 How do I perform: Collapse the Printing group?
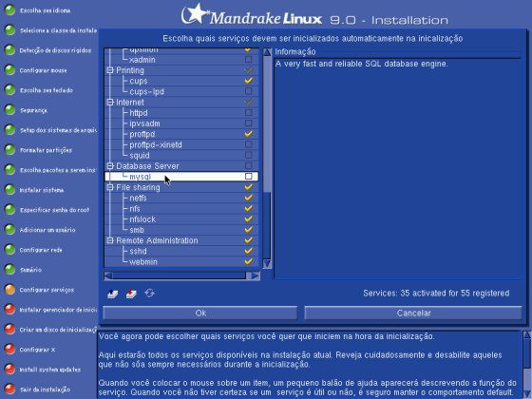pyautogui.click(x=110, y=70)
